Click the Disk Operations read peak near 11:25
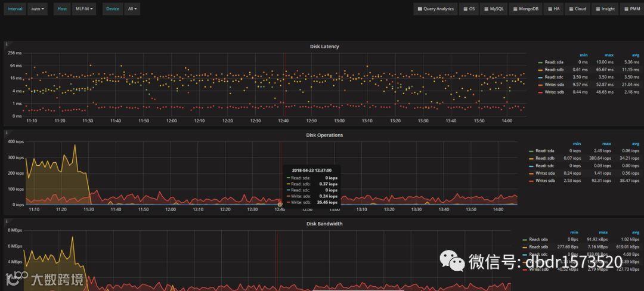The width and height of the screenshot is (644, 291). tap(75, 145)
